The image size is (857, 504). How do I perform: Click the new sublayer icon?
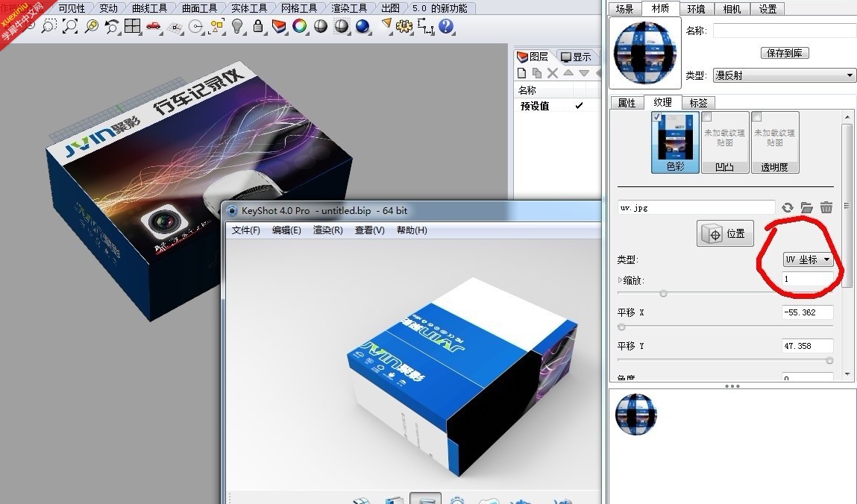point(537,73)
